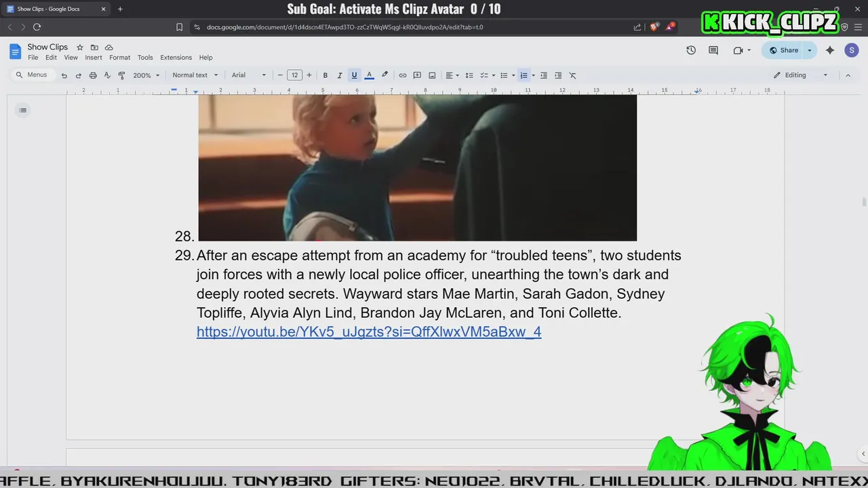Click the browser address bar
This screenshot has width=868, height=488.
click(x=407, y=27)
